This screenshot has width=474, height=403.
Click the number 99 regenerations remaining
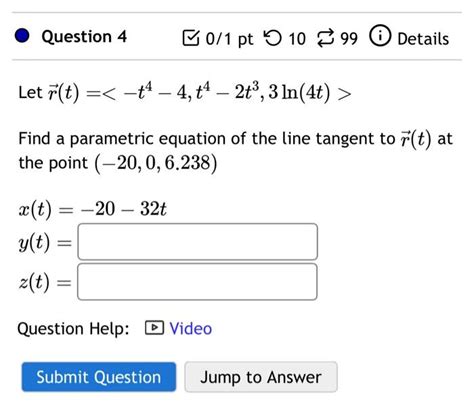[x=349, y=39]
